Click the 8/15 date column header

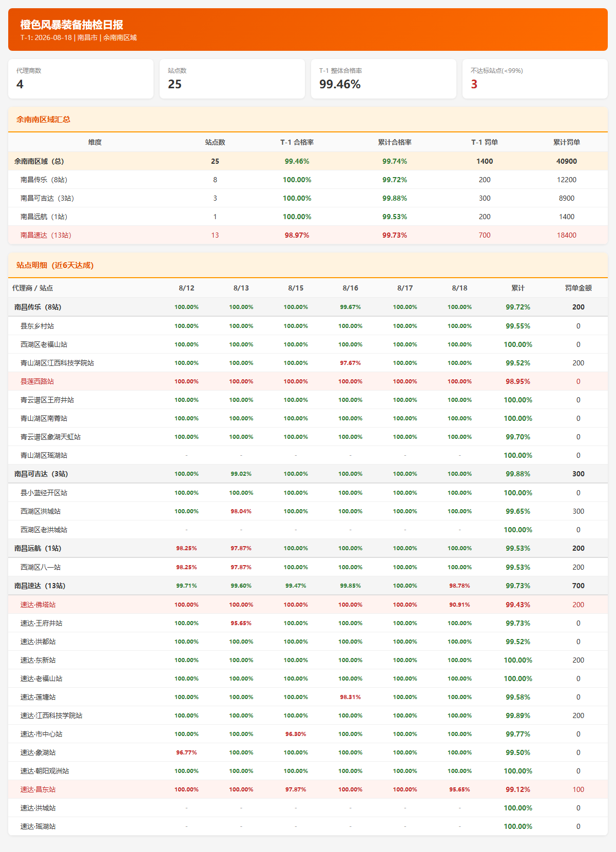pyautogui.click(x=296, y=288)
